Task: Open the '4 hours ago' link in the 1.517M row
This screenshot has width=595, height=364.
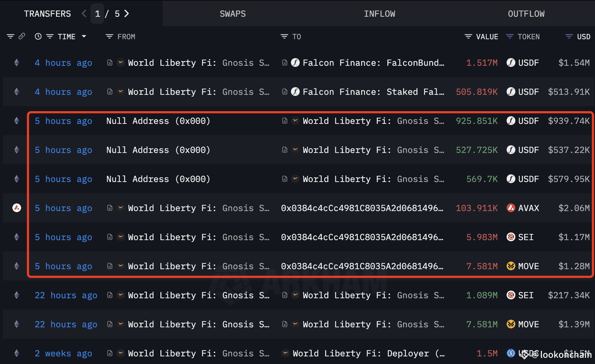Action: (x=63, y=63)
